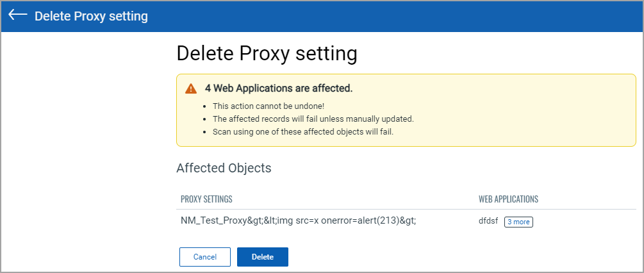Click 'This action cannot be undone!' text
This screenshot has height=273, width=644.
coord(268,106)
